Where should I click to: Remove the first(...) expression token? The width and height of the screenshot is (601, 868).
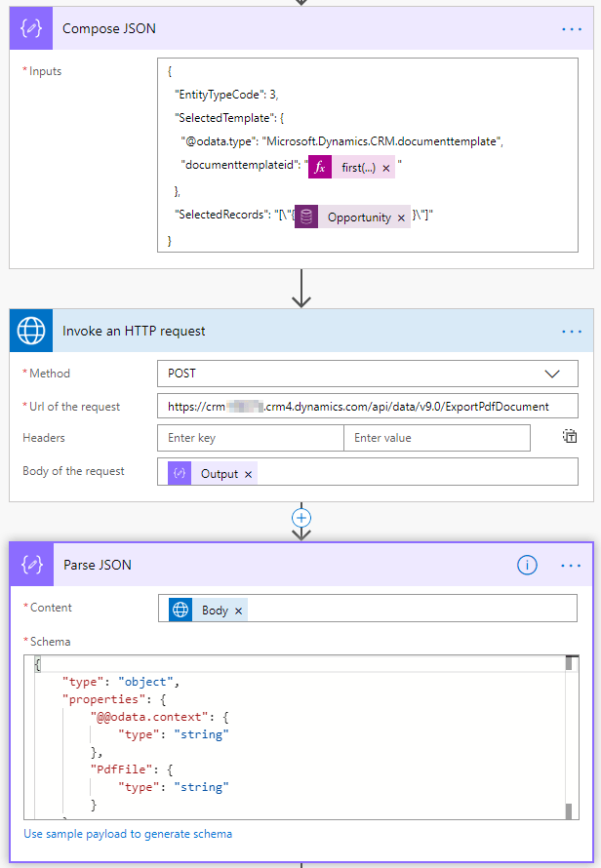tap(386, 168)
